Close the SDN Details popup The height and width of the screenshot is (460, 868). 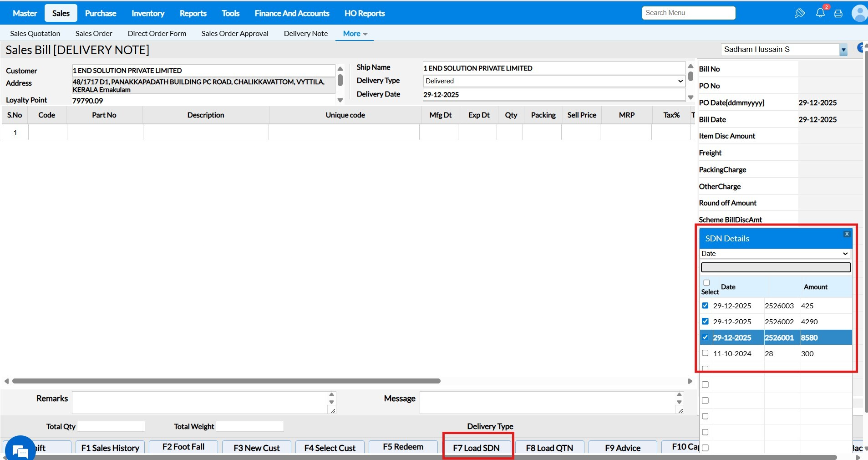point(847,234)
